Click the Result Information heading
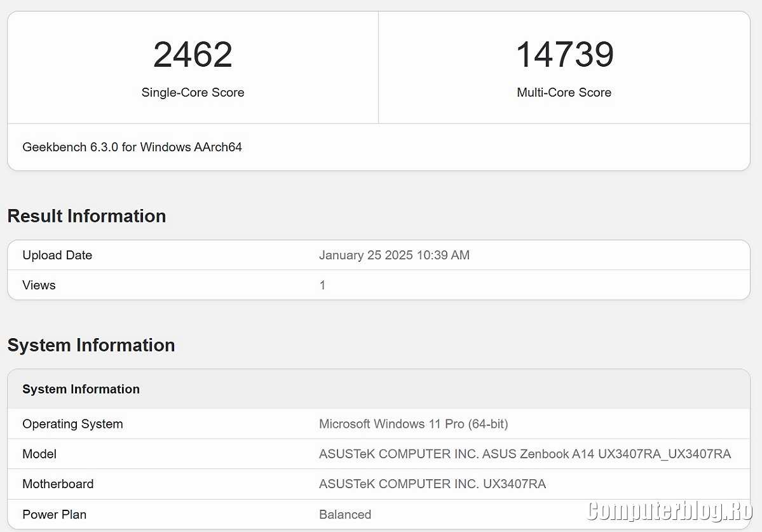 (x=86, y=216)
